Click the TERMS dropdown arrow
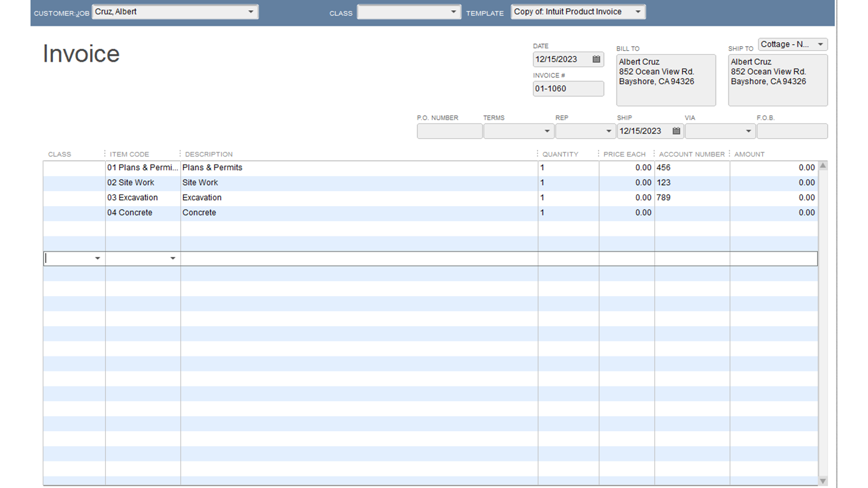 (x=547, y=130)
